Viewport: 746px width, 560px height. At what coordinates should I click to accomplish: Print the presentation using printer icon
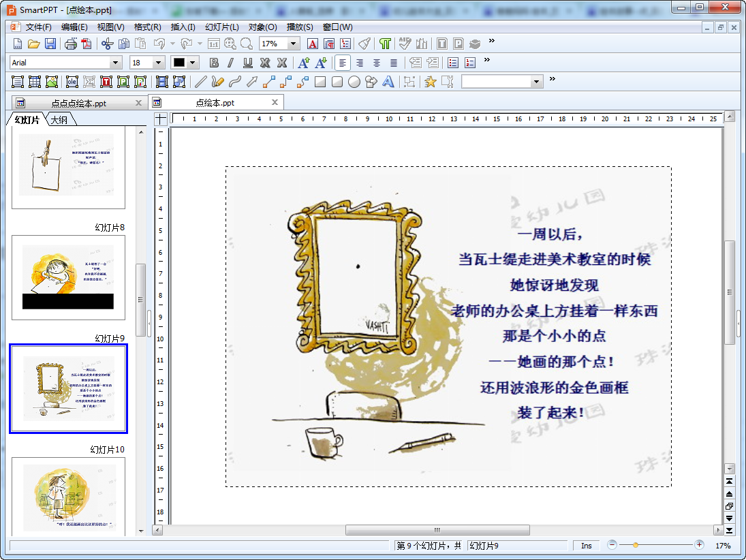[70, 44]
